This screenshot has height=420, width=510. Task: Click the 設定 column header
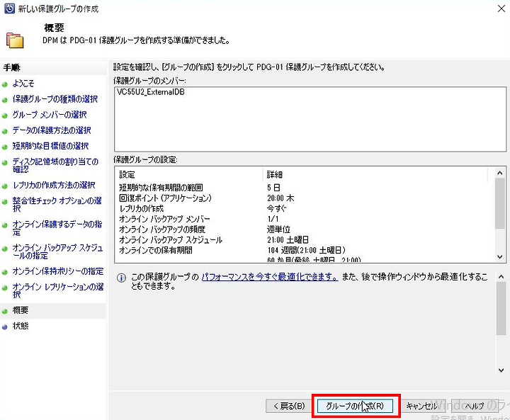tap(127, 175)
